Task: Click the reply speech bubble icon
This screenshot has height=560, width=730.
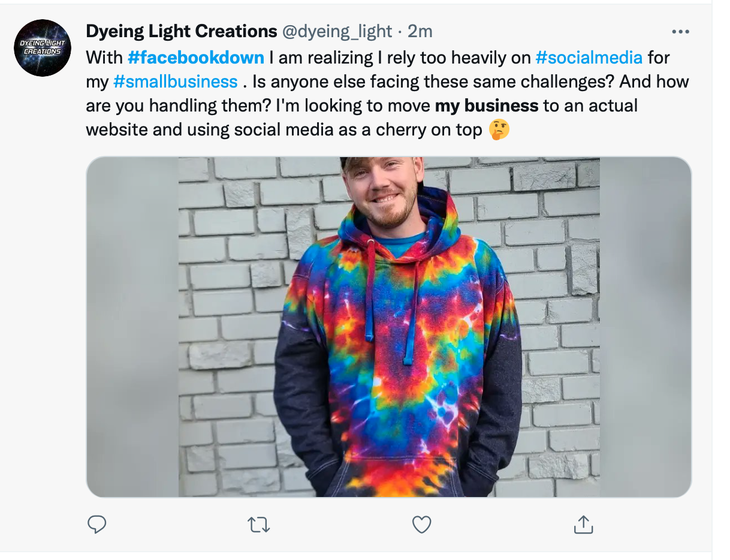Action: (97, 525)
